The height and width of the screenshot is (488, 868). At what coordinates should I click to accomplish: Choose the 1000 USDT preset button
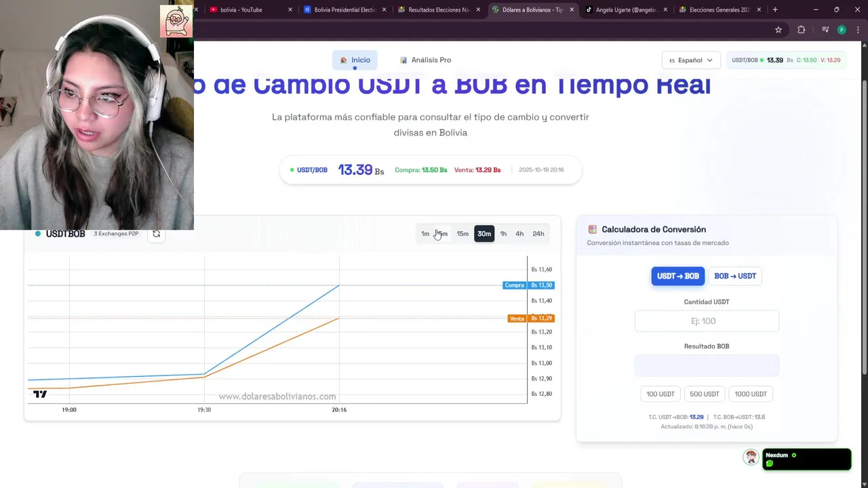[751, 394]
